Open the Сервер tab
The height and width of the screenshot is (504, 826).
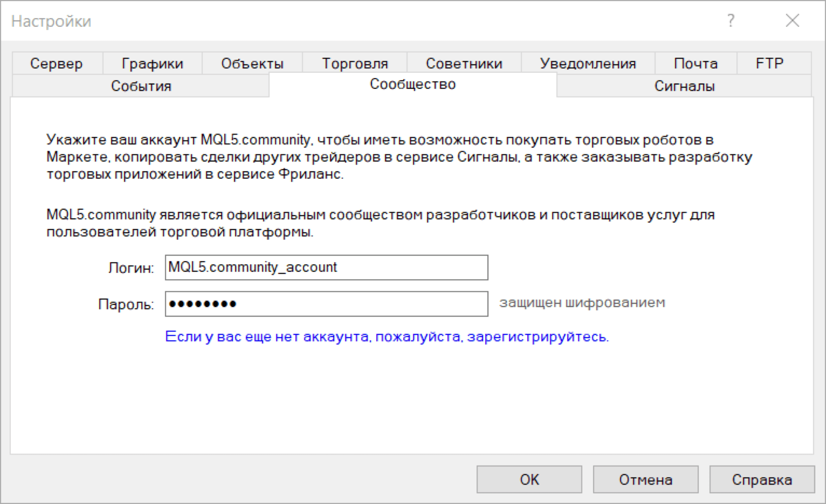click(56, 63)
